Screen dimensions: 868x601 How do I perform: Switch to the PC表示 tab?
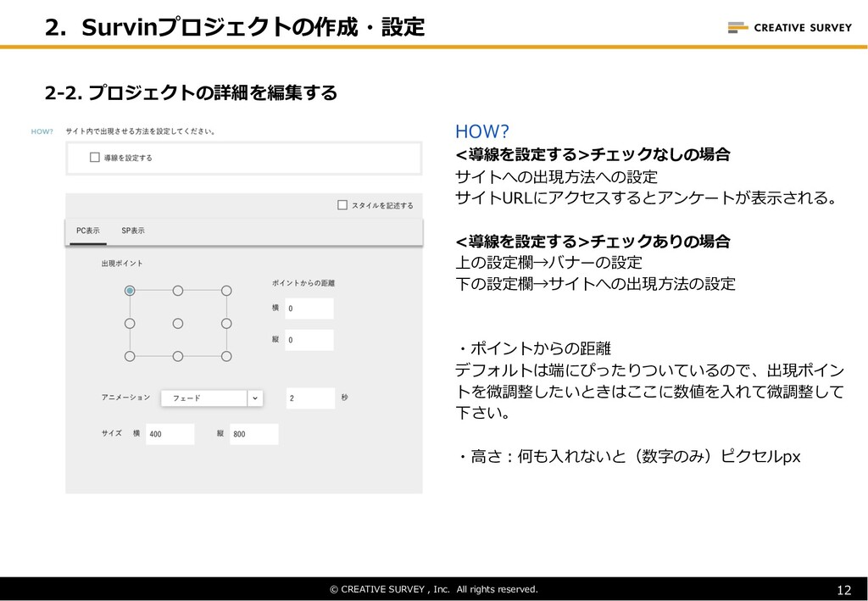point(88,231)
